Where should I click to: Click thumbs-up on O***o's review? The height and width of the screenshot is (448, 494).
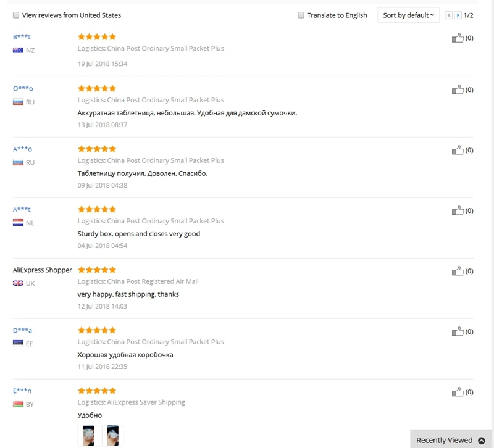(x=458, y=90)
